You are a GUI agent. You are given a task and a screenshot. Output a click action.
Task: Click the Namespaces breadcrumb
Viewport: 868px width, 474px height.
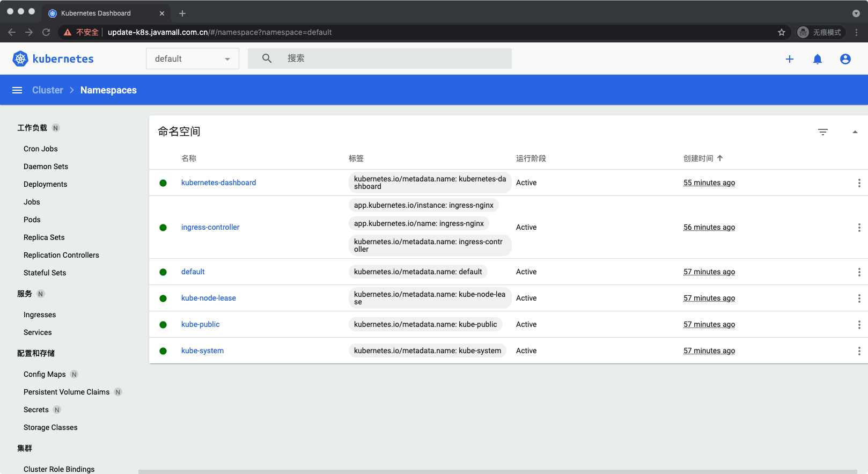[x=108, y=90]
